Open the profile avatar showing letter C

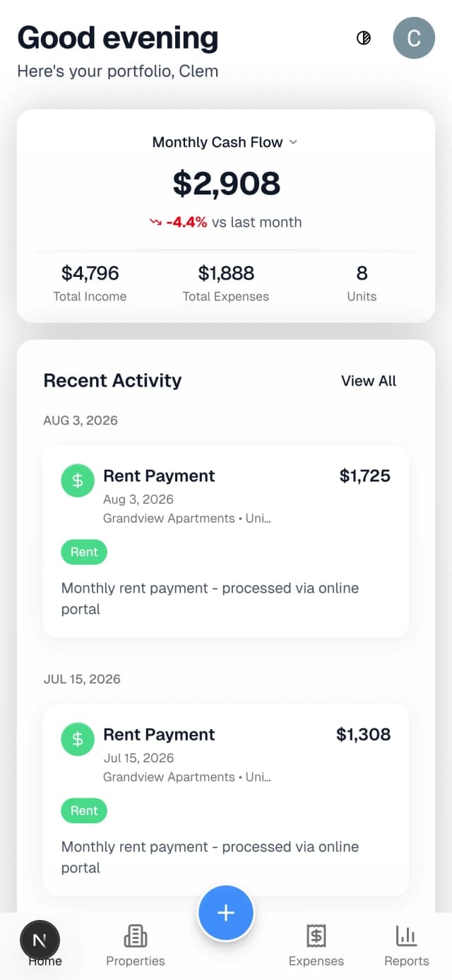tap(414, 38)
